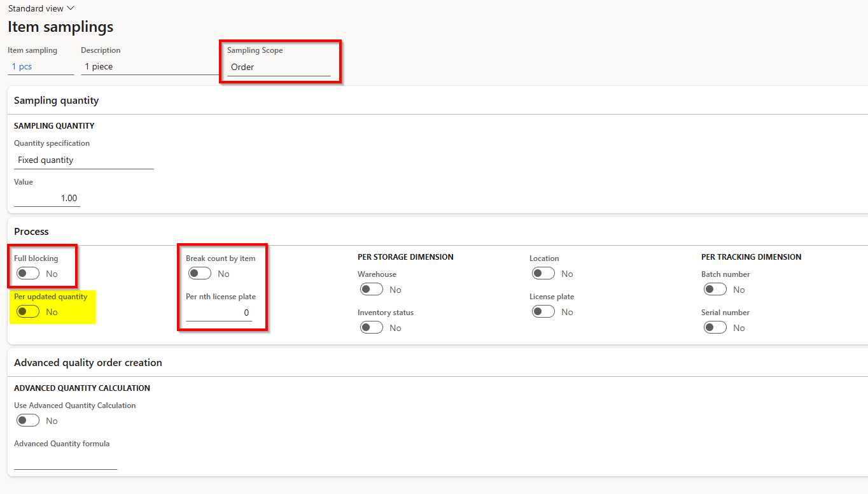This screenshot has height=494, width=868.
Task: Enable the Warehouse storage dimension toggle
Action: (x=372, y=290)
